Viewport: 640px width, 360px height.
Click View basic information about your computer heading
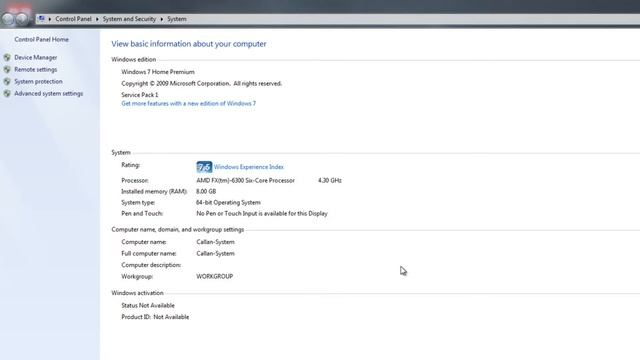[189, 44]
